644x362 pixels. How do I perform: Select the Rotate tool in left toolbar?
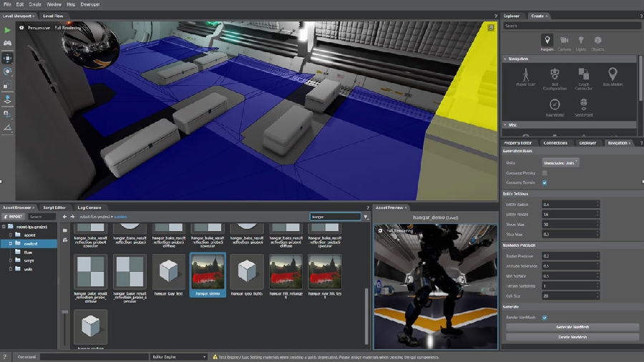pyautogui.click(x=7, y=72)
